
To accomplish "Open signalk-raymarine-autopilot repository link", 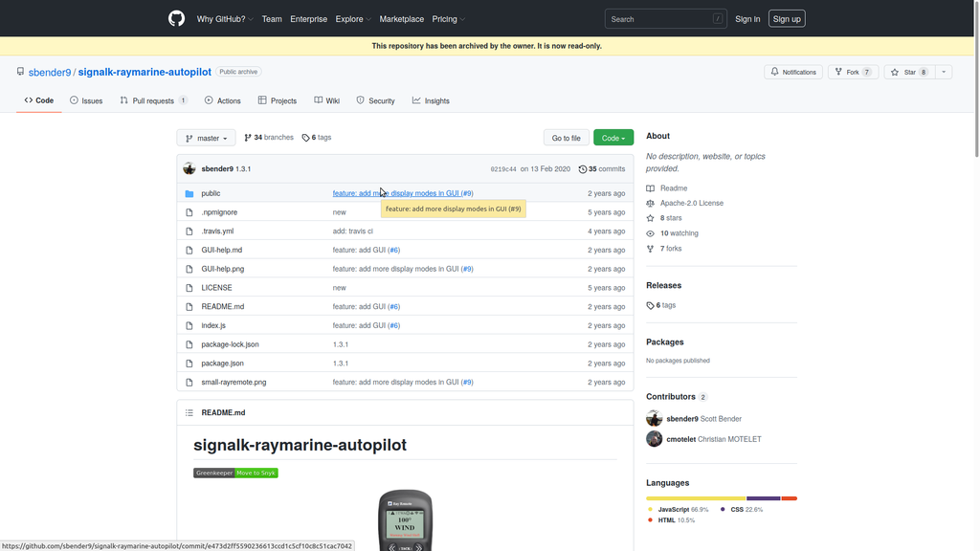I will [x=145, y=72].
